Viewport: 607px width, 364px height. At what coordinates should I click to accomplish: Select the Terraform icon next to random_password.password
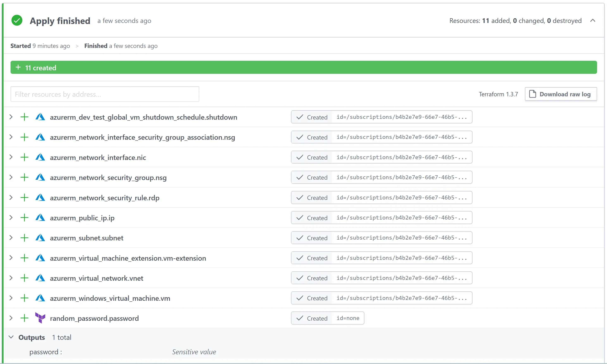pos(40,318)
